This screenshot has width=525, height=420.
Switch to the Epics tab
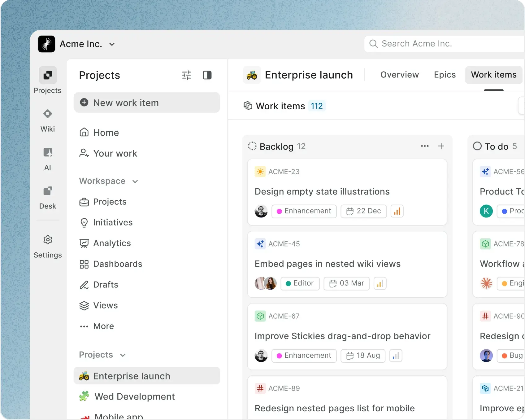pyautogui.click(x=445, y=75)
